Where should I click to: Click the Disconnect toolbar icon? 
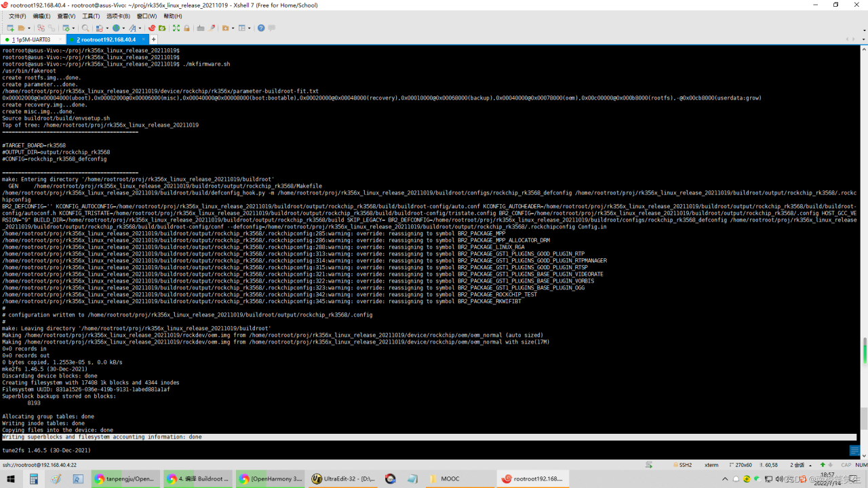coord(41,28)
